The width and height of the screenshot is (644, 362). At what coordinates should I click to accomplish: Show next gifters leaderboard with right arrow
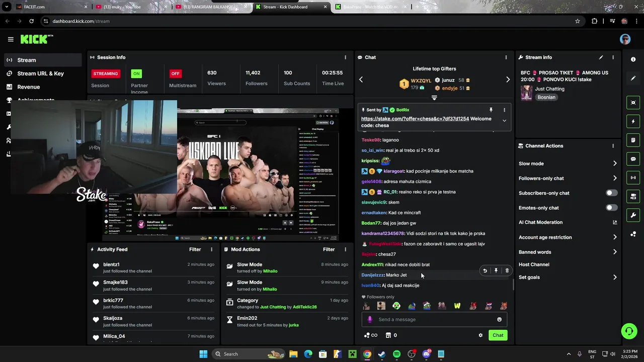[508, 79]
